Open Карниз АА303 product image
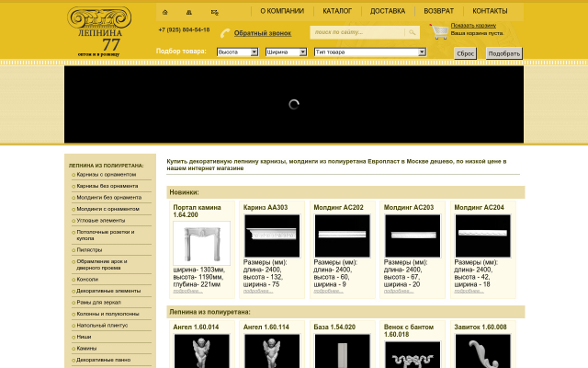Image resolution: width=588 pixels, height=368 pixels. point(272,236)
